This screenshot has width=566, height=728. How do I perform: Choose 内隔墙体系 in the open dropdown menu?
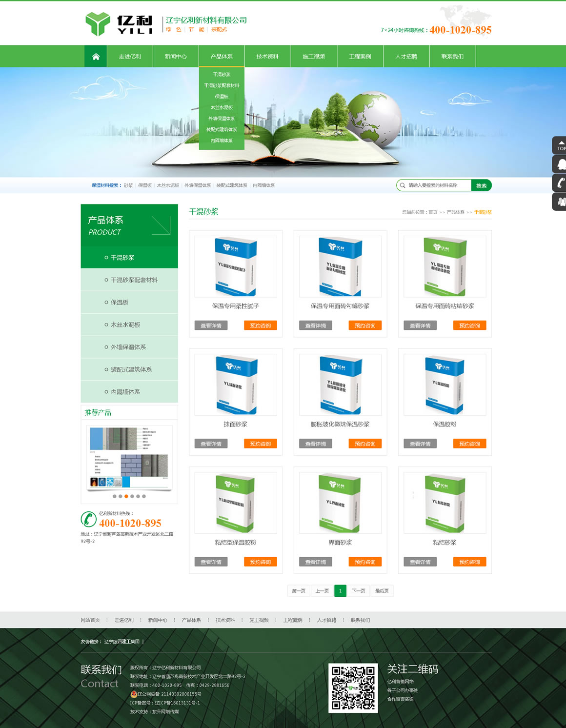222,141
